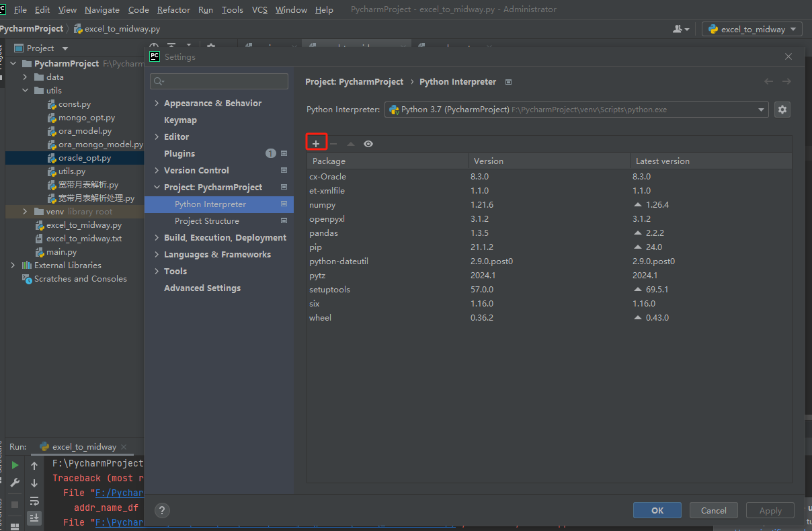812x531 pixels.
Task: Click the upgrade arrow icon in package toolbar
Action: pos(349,142)
